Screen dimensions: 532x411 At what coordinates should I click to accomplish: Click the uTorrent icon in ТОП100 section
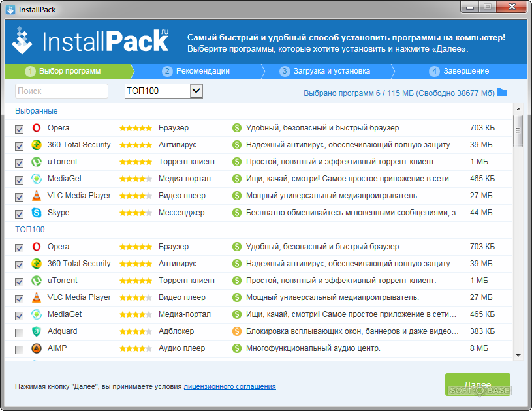pos(37,281)
